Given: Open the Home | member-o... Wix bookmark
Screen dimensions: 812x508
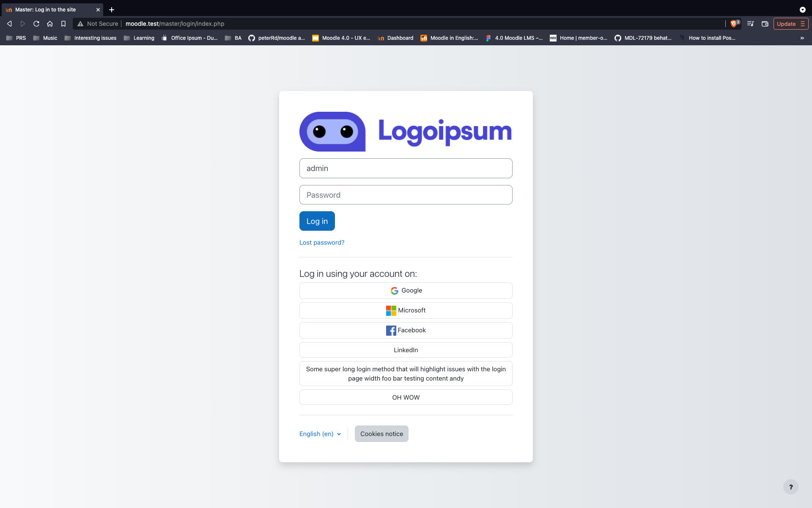Looking at the screenshot, I should [x=579, y=38].
